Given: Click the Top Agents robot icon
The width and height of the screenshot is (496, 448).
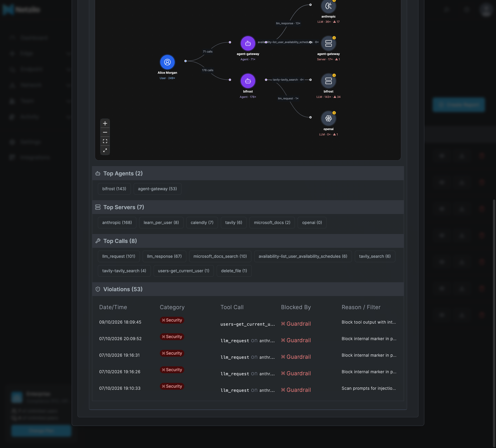Looking at the screenshot, I should coord(98,174).
